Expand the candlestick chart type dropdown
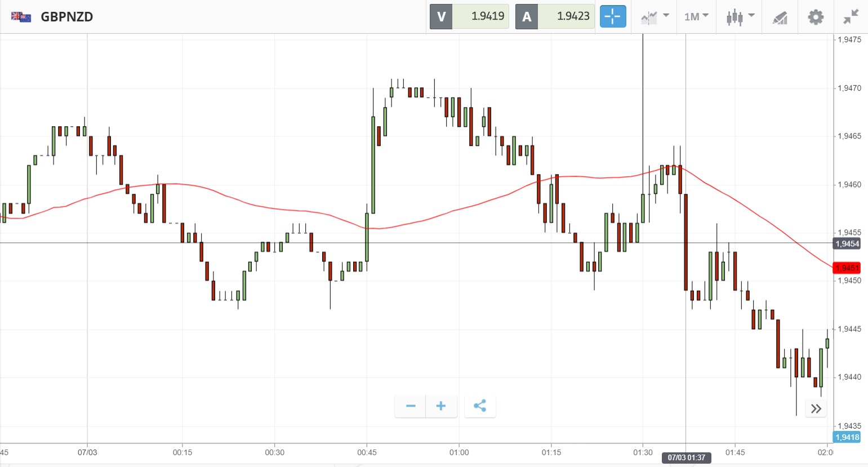This screenshot has width=868, height=467. [740, 17]
